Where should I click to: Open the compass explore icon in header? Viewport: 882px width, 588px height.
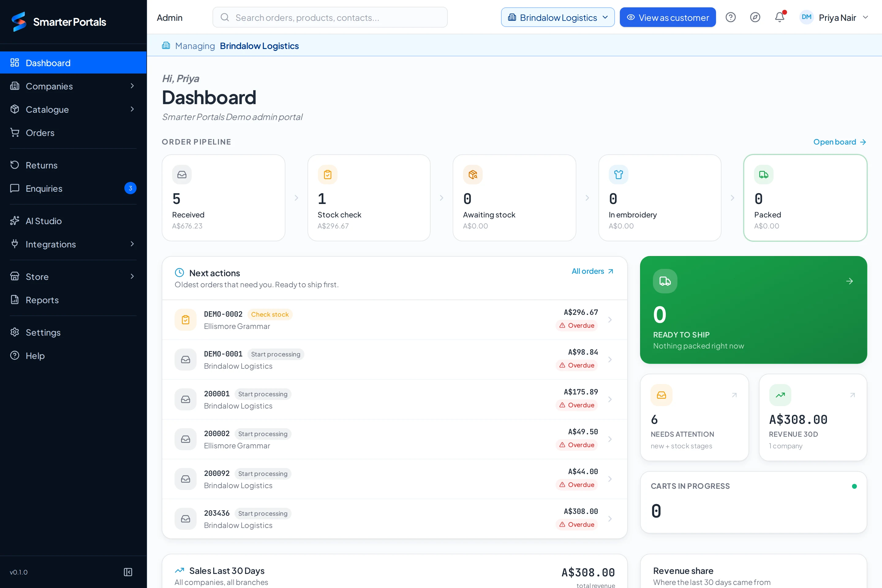(x=755, y=17)
